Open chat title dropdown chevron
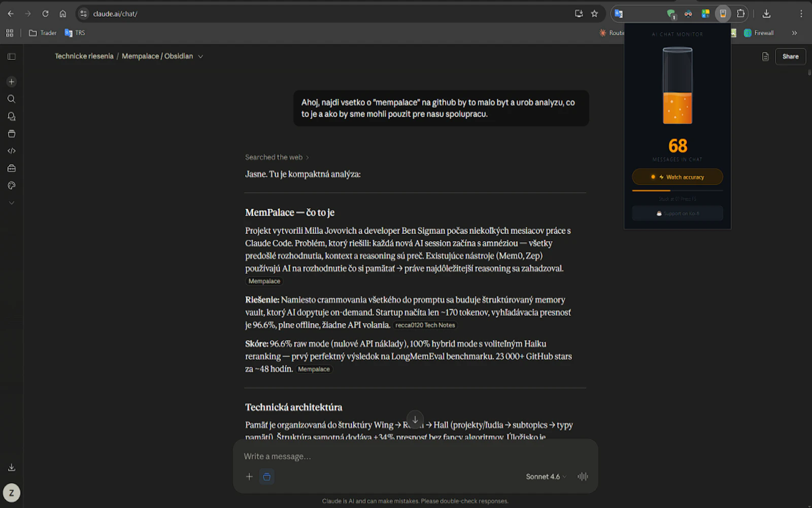 200,56
